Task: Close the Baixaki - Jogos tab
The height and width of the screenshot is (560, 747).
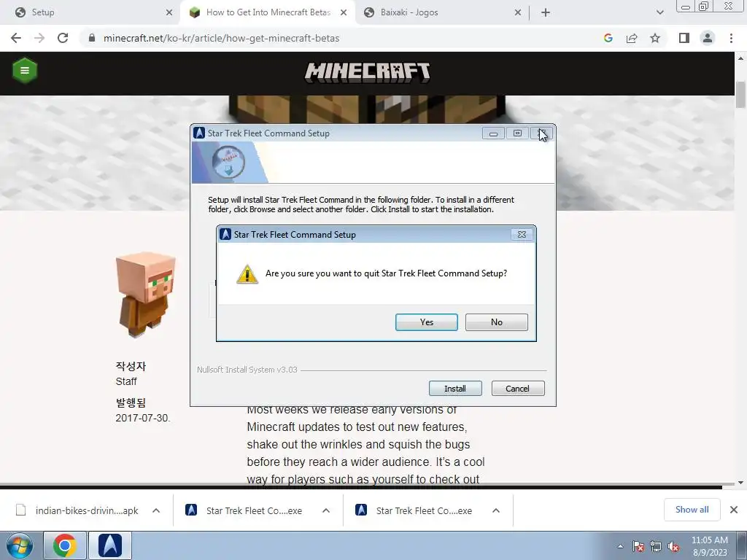Action: click(518, 12)
